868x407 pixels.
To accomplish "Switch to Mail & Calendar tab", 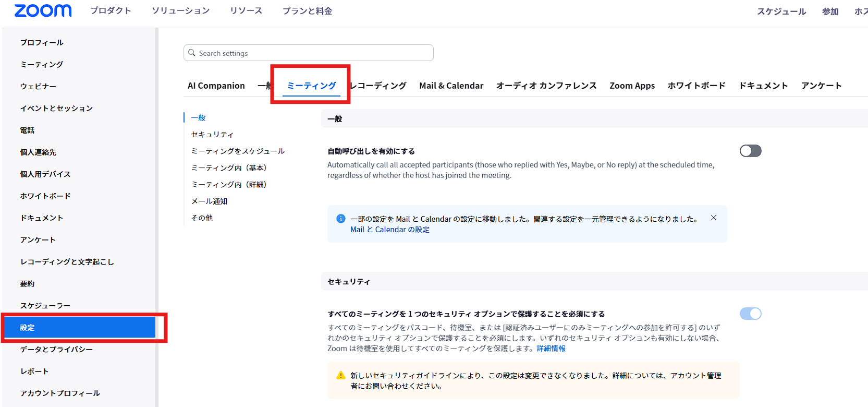I will 451,86.
